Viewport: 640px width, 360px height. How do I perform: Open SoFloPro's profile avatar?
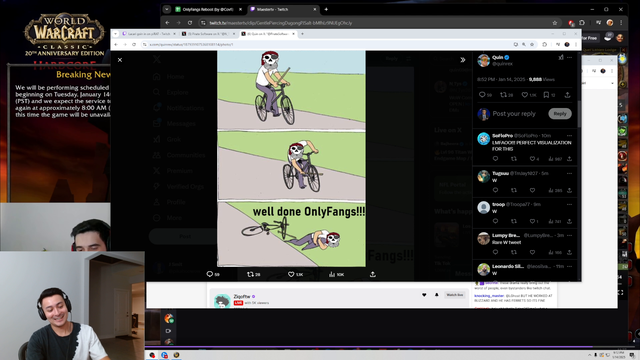(x=484, y=139)
